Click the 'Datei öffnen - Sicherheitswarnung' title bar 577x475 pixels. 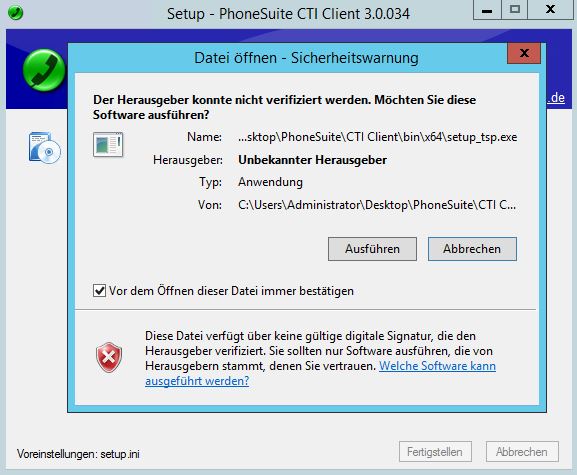(x=306, y=58)
